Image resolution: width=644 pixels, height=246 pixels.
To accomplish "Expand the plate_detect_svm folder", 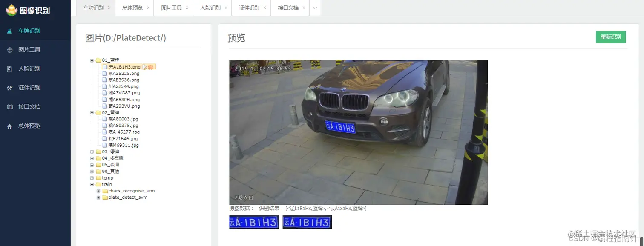I will point(98,197).
